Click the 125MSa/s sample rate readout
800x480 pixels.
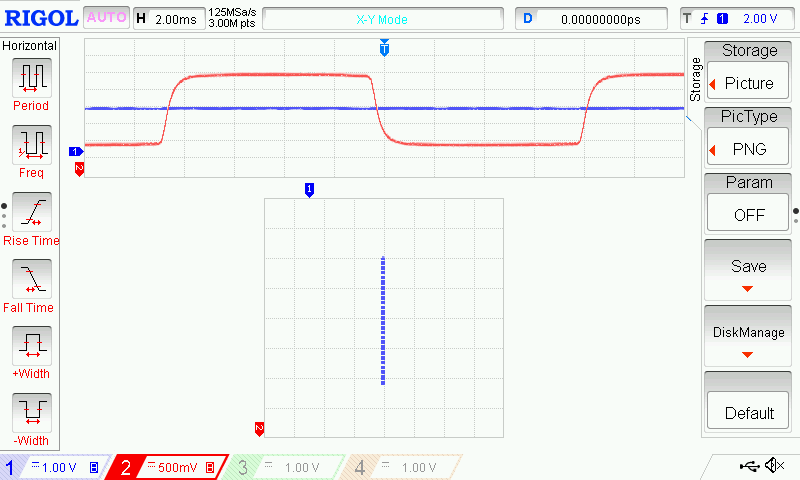232,12
